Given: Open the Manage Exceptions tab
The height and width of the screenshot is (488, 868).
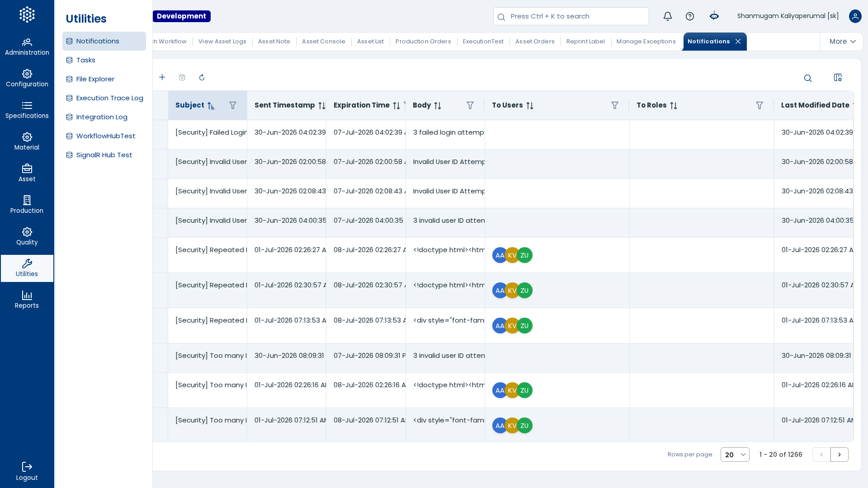Looking at the screenshot, I should [646, 42].
